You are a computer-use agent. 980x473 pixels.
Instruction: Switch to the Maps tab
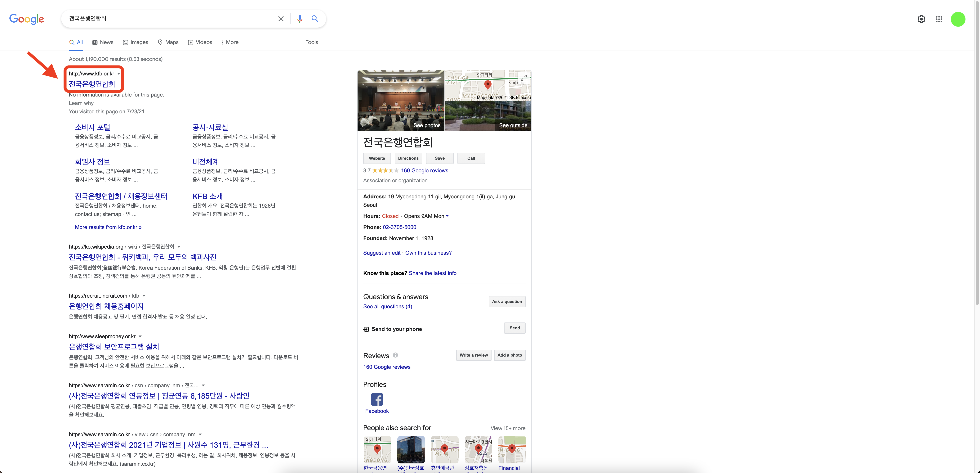pos(168,42)
